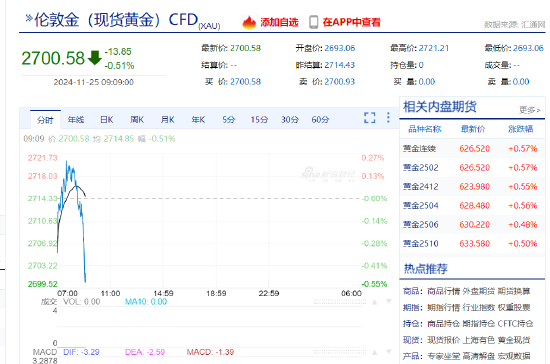Expand 更多 in 相关内盘期货

(x=530, y=110)
